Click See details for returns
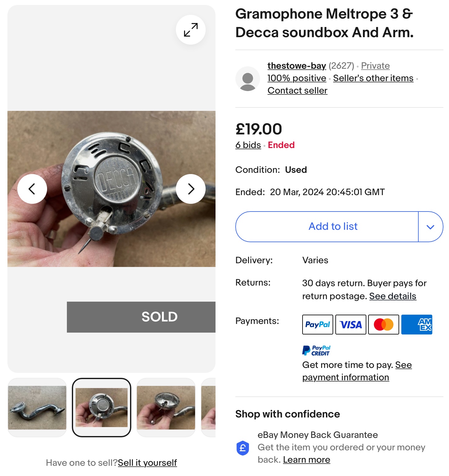The height and width of the screenshot is (476, 449). 393,296
